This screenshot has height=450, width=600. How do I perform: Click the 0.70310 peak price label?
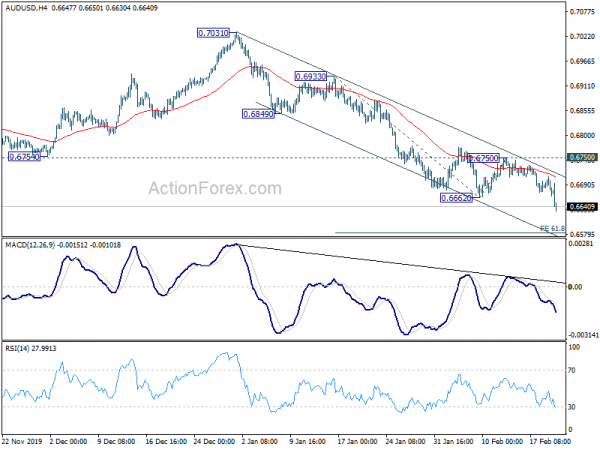coord(215,33)
